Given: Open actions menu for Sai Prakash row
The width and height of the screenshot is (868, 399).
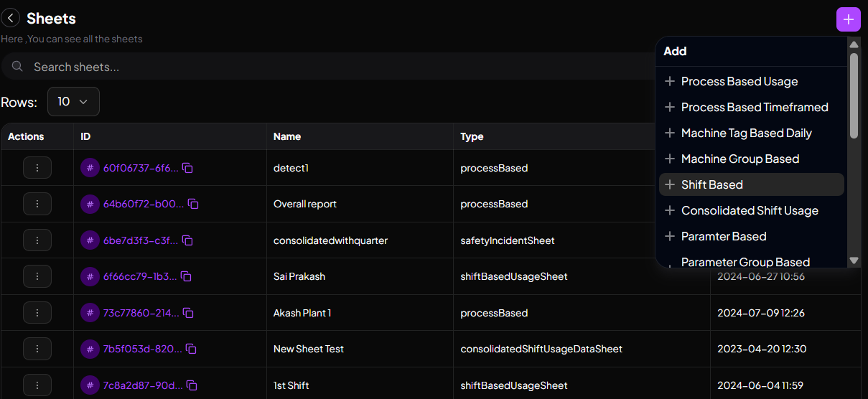Looking at the screenshot, I should tap(37, 276).
